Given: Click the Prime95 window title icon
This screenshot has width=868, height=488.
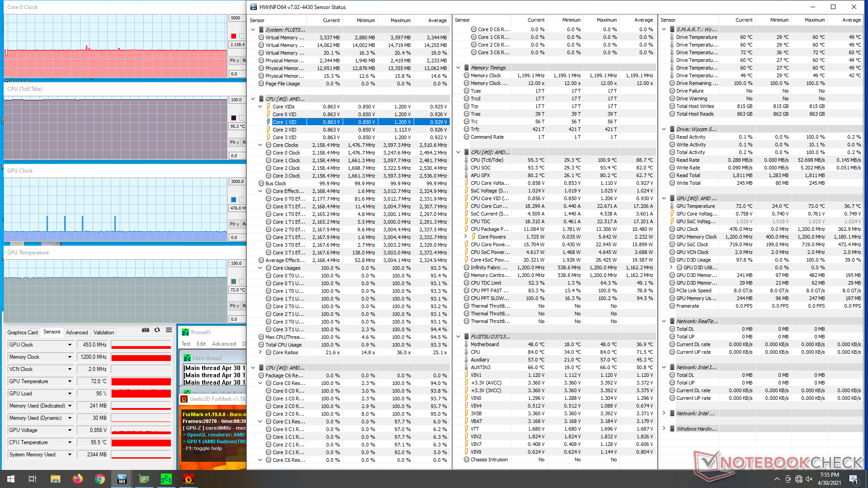Looking at the screenshot, I should pos(185,332).
